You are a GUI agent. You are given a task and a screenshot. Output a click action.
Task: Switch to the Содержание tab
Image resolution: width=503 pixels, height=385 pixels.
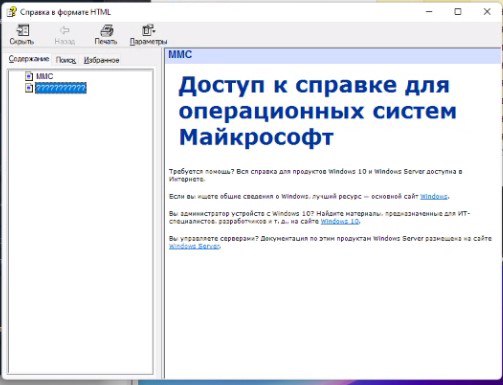pyautogui.click(x=29, y=59)
